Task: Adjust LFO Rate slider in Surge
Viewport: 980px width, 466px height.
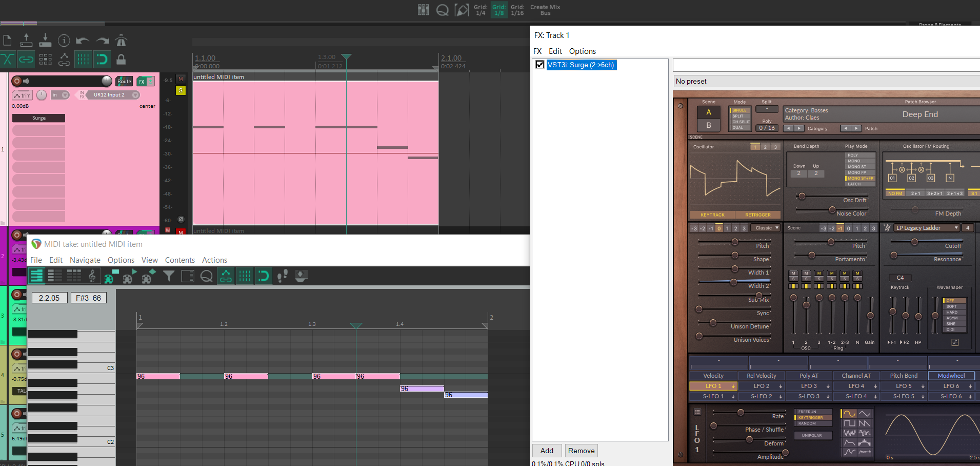Action: 741,412
